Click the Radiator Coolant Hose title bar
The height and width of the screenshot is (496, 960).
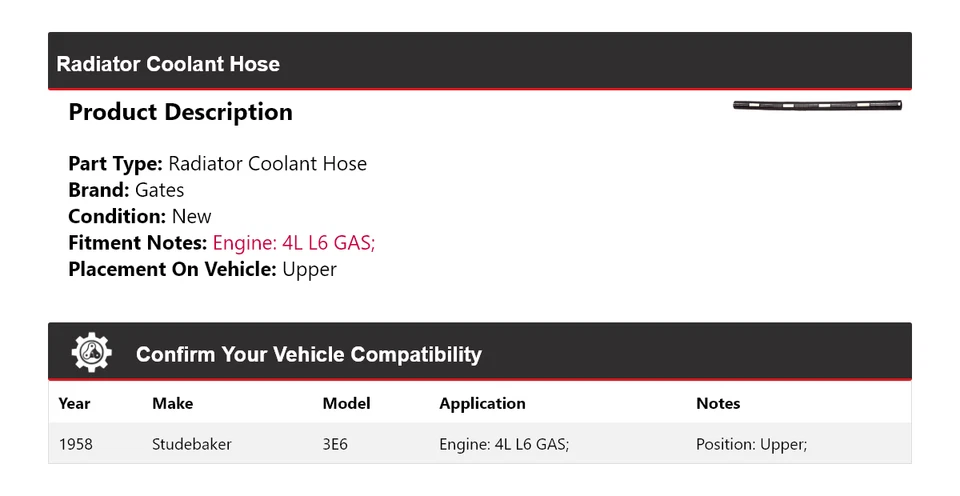(x=168, y=64)
